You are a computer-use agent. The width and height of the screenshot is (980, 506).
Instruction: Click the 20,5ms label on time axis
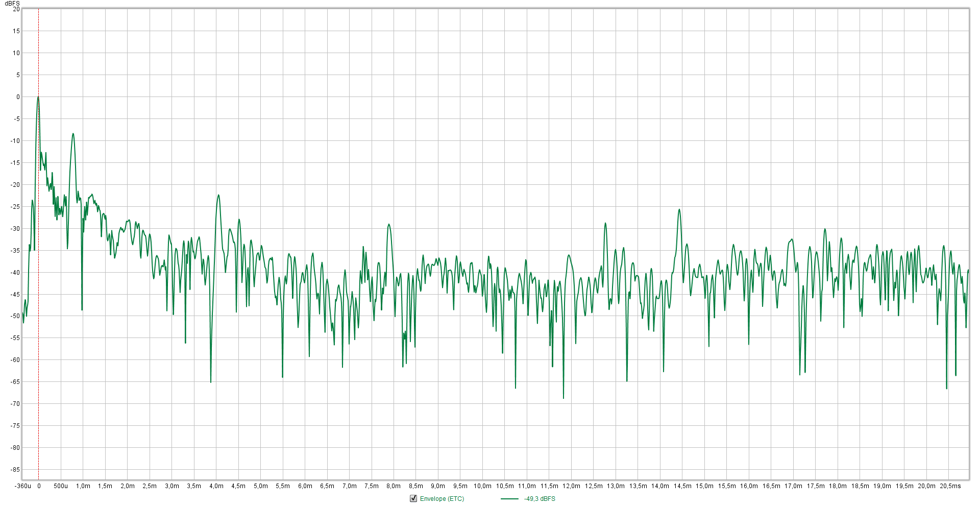tap(950, 486)
